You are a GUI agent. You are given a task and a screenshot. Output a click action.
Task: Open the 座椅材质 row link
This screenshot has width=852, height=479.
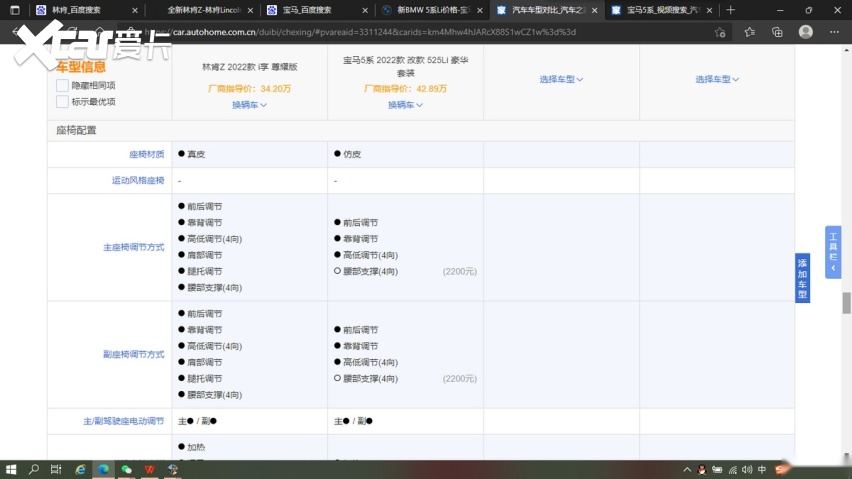tap(147, 154)
